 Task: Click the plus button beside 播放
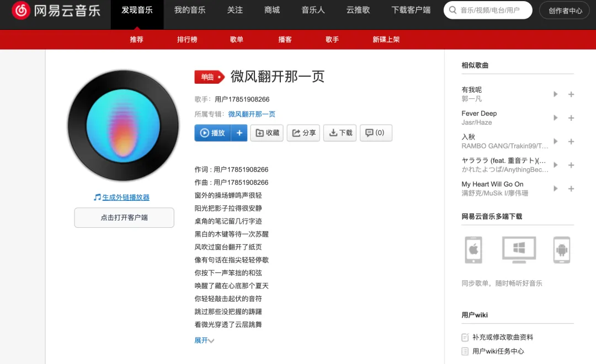pyautogui.click(x=240, y=132)
